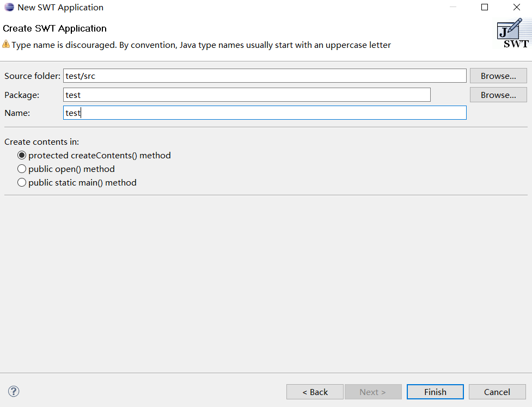This screenshot has width=532, height=407.
Task: Close the New SWT Application dialog
Action: 516,7
